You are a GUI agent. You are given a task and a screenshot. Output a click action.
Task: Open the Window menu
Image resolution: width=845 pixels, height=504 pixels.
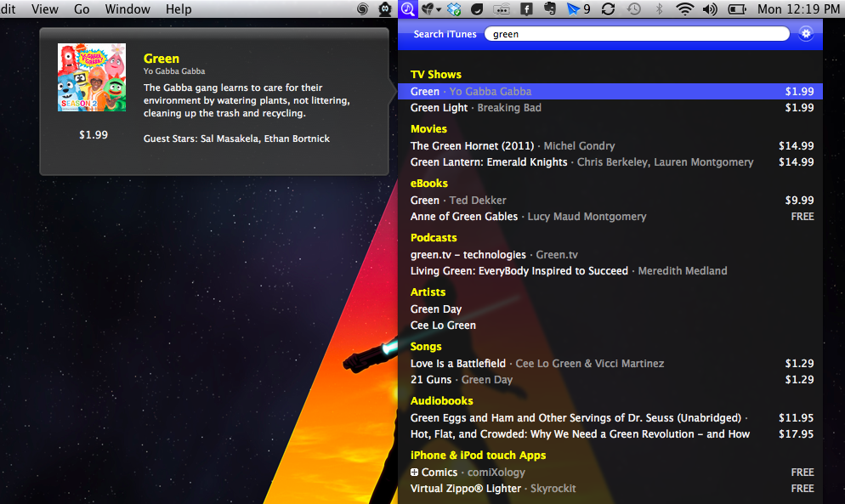point(128,8)
